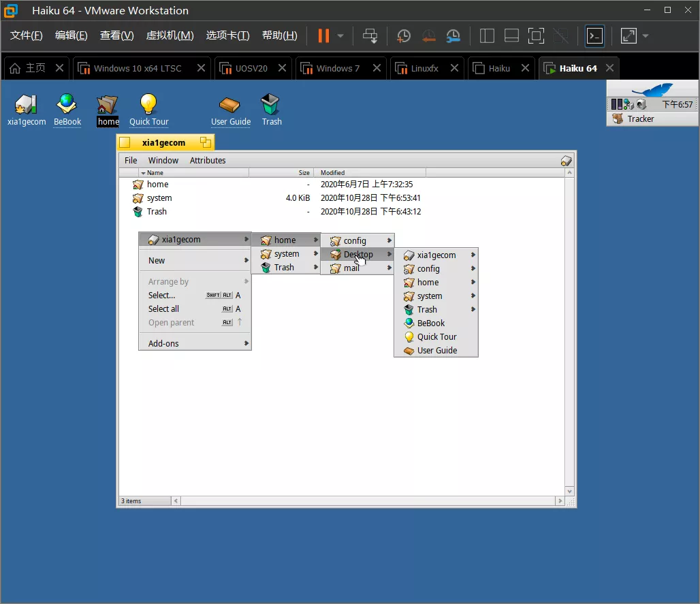Switch to the Windows 7 VM tab

(337, 68)
